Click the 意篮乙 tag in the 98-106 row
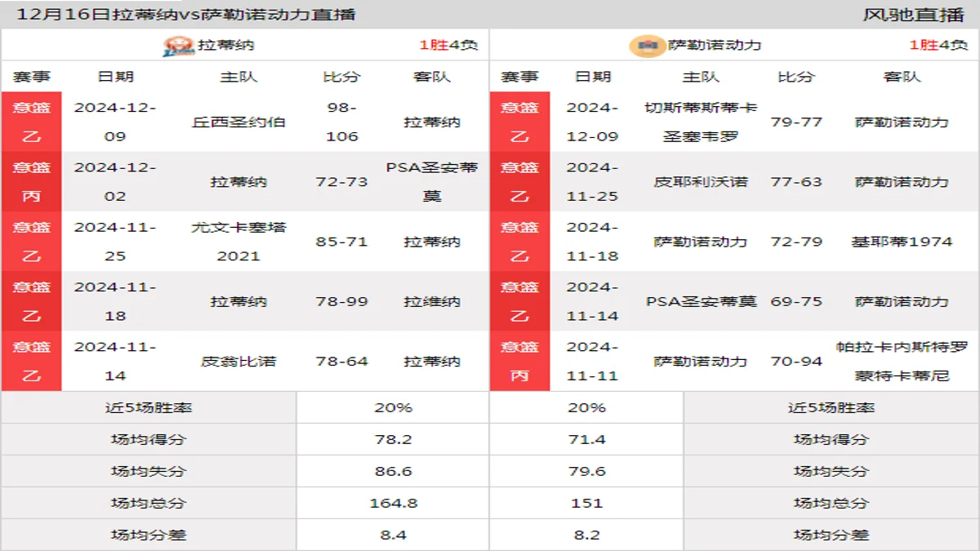 [31, 122]
